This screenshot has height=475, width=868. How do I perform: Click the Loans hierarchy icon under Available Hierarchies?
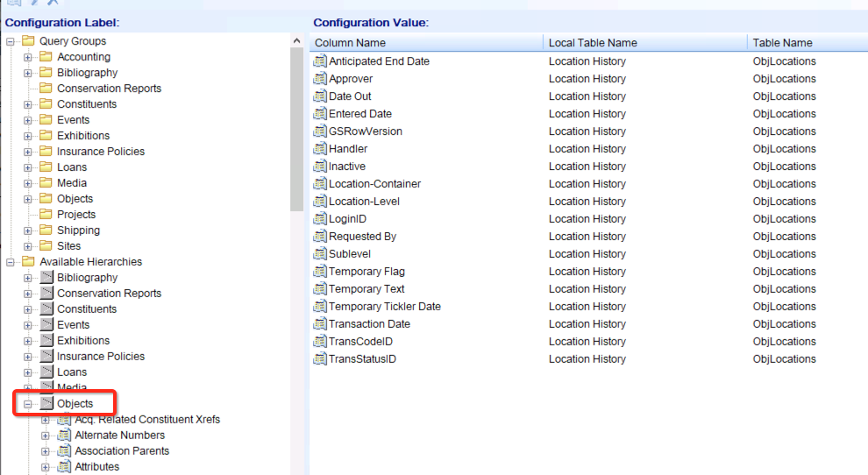46,372
